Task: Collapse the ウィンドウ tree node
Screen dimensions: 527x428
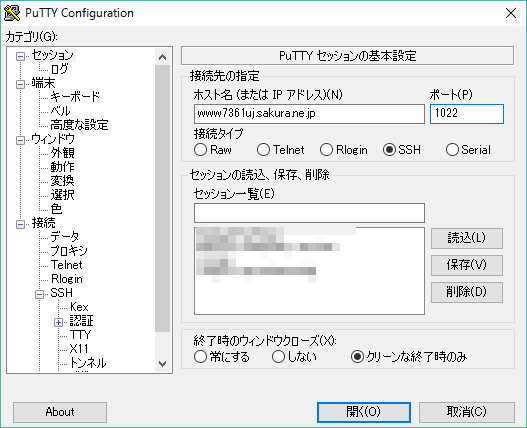Action: pos(21,140)
